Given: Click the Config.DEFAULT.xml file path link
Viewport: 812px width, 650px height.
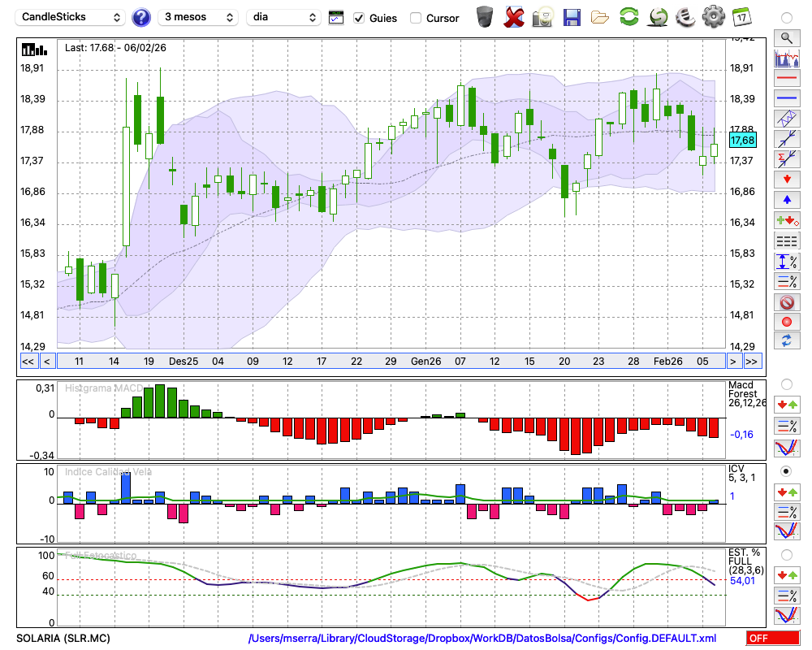Looking at the screenshot, I should (x=482, y=638).
